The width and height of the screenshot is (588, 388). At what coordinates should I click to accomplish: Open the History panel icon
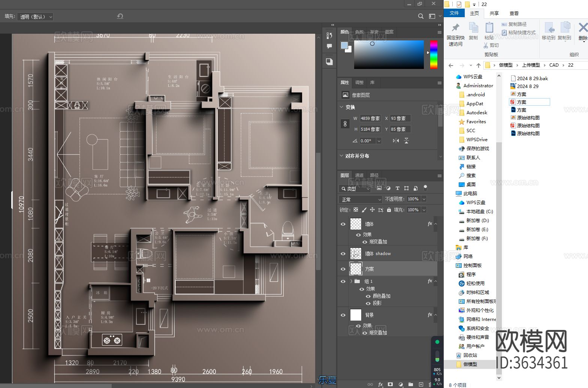(329, 35)
